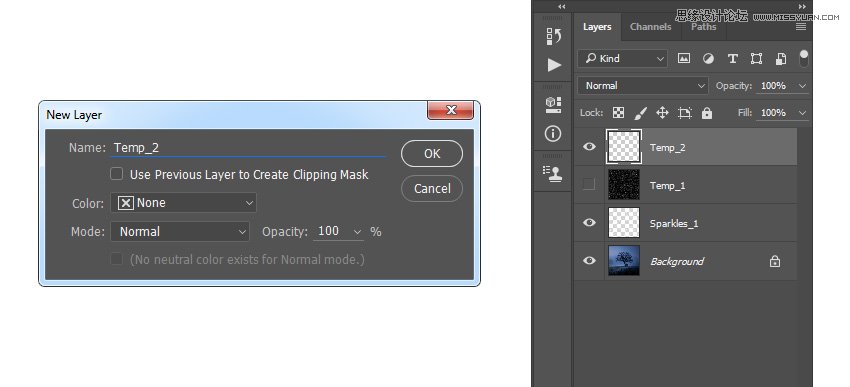Screen dimensions: 850x387
Task: Toggle layer filtering on/off switch
Action: 804,58
